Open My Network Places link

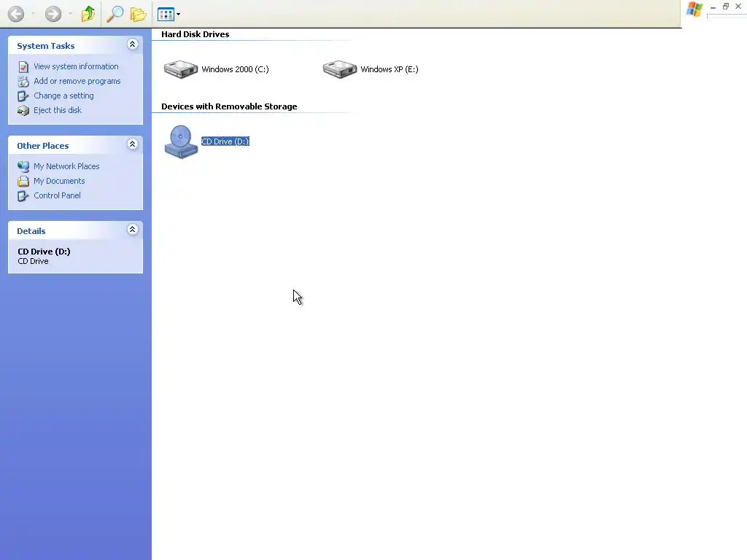[66, 166]
